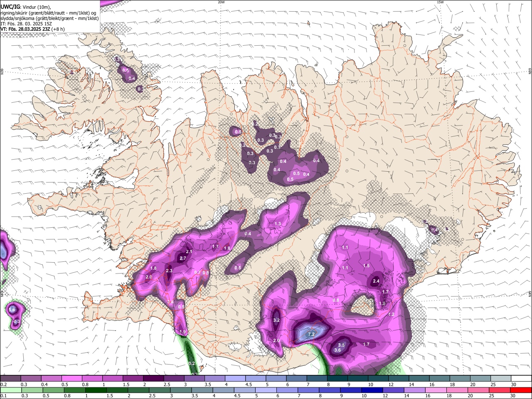This screenshot has width=532, height=399.
Task: Click the 20W longitude label
Action: [221, 2]
